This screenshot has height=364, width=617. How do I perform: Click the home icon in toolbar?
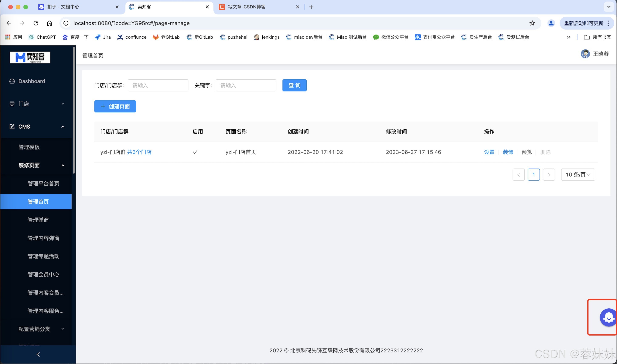50,23
